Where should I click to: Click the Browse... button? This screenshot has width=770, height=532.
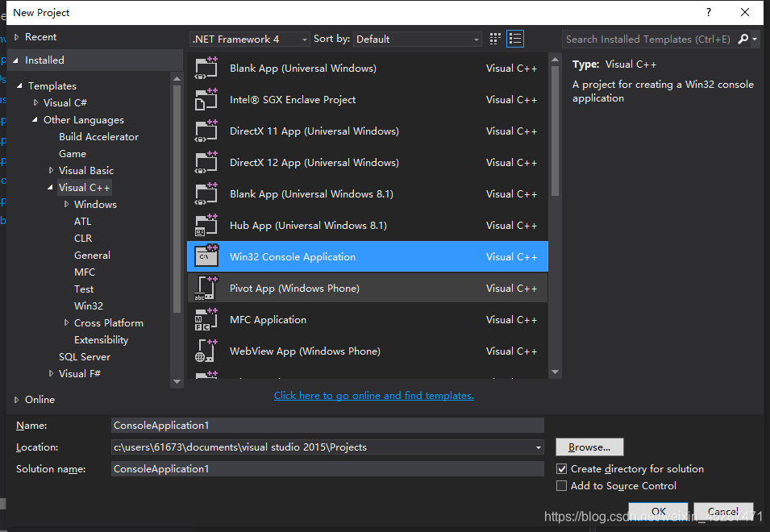pos(589,447)
